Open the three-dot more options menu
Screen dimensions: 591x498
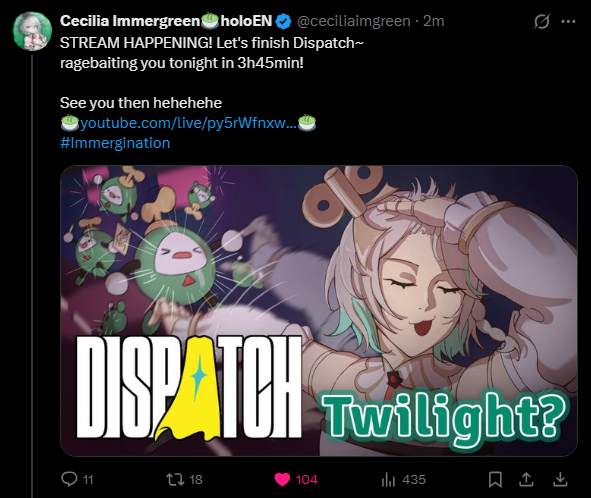point(568,21)
